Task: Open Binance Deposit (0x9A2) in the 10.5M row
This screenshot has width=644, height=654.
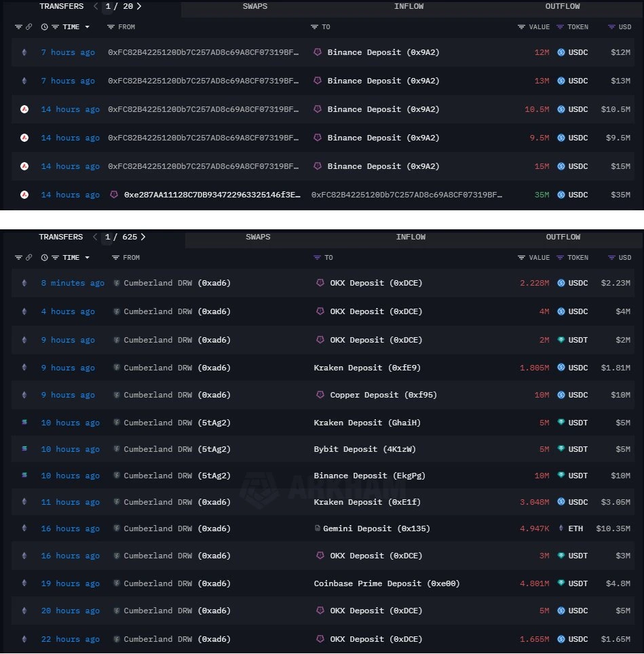Action: click(x=383, y=109)
